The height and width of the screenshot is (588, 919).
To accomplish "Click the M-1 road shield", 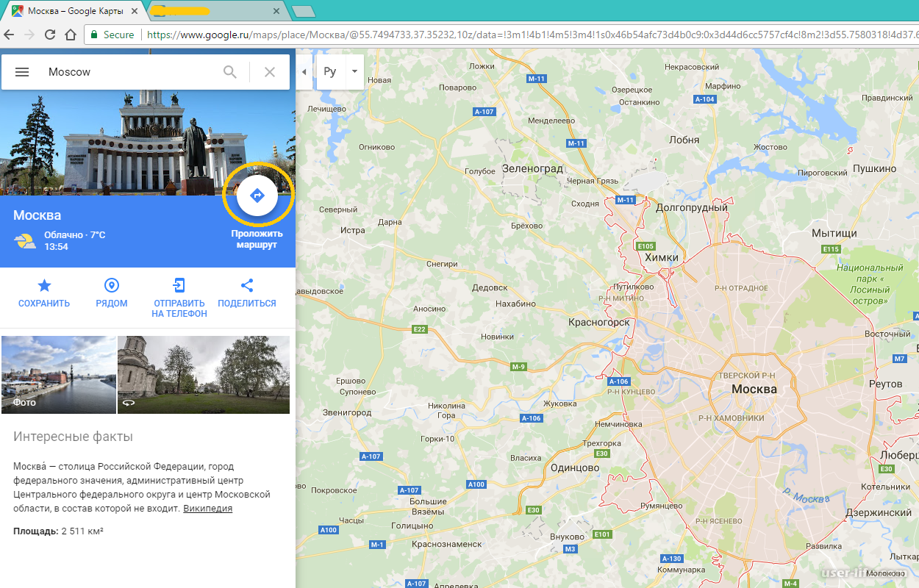I will point(378,545).
